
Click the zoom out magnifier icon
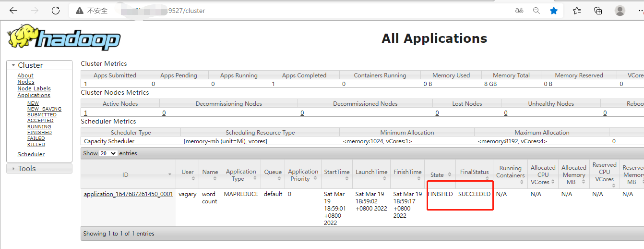coord(537,11)
